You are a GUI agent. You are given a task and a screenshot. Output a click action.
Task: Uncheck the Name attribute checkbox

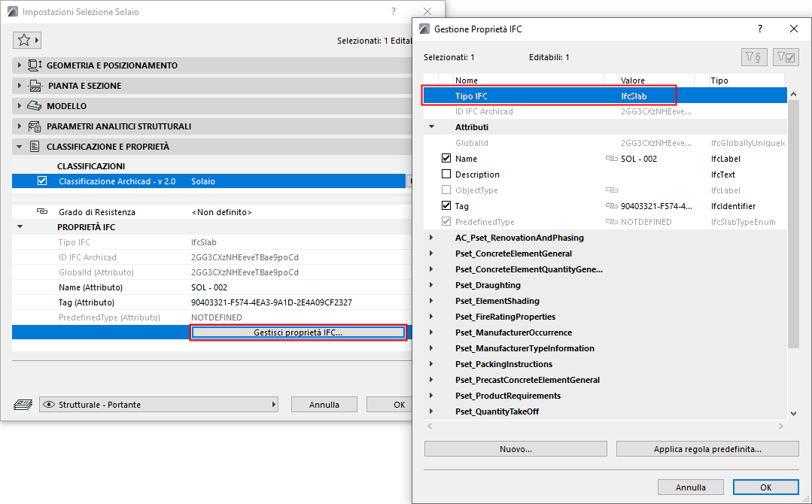click(x=446, y=158)
